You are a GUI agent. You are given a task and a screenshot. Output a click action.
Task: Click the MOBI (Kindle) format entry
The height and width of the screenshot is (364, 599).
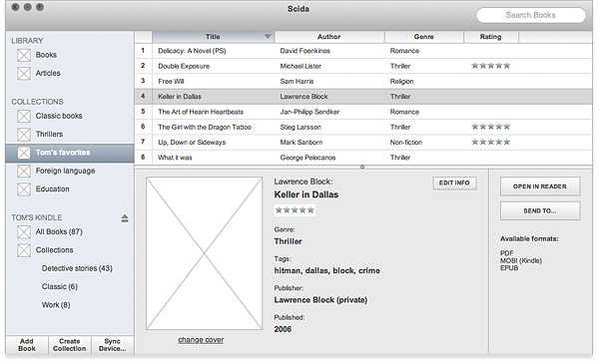click(521, 260)
